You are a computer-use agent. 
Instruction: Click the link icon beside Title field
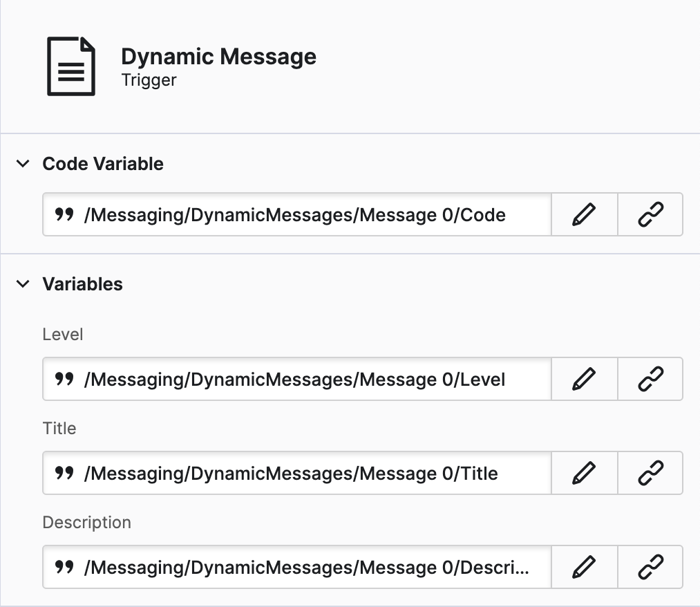(x=650, y=473)
